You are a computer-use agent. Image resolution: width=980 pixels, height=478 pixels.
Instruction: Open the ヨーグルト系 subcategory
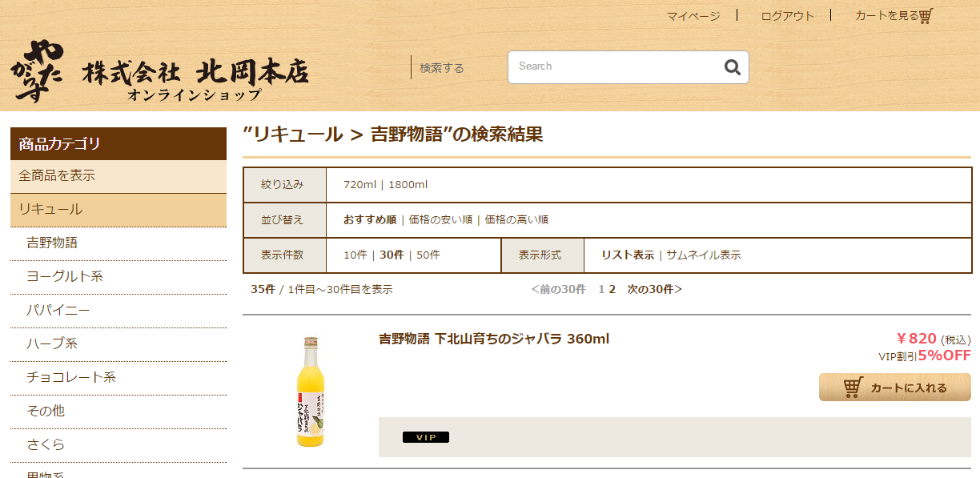[x=118, y=276]
